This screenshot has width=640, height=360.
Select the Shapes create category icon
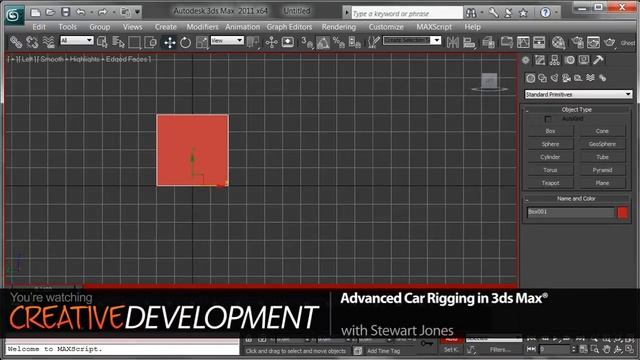coord(542,78)
